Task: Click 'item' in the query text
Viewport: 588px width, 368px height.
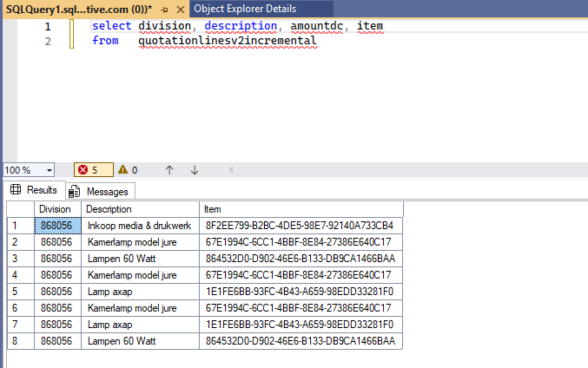Action: (x=370, y=26)
